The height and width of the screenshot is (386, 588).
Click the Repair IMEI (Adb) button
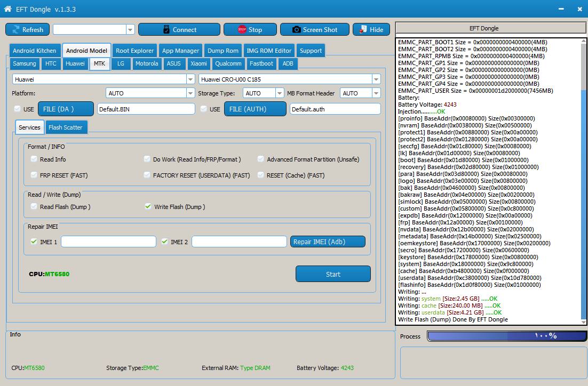[x=328, y=242]
